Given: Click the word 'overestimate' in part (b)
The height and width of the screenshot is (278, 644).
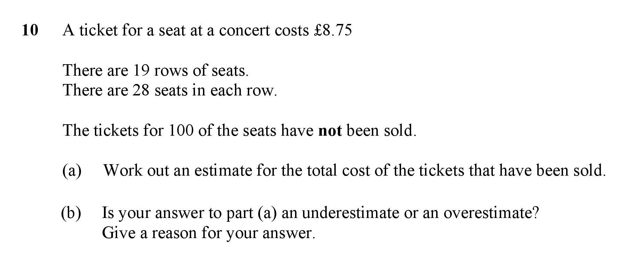Looking at the screenshot, I should 491,213.
